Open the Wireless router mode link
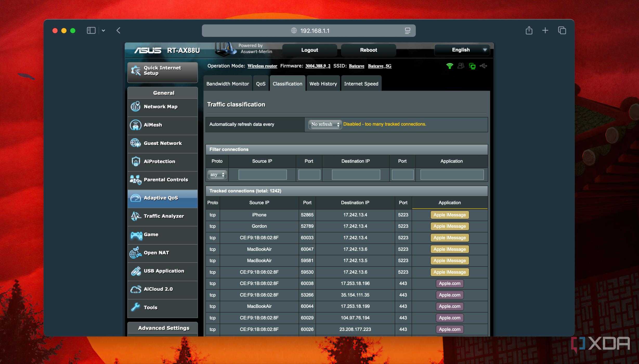The width and height of the screenshot is (639, 364). click(262, 66)
